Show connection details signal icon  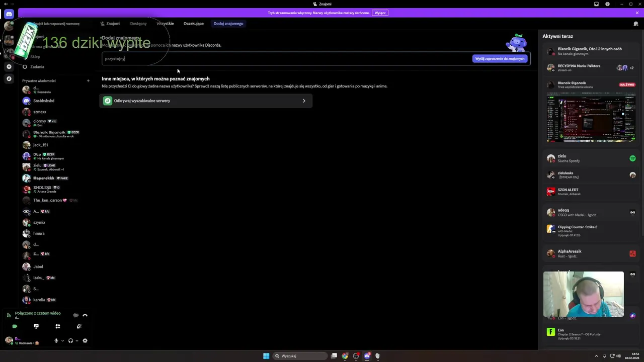coord(9,315)
